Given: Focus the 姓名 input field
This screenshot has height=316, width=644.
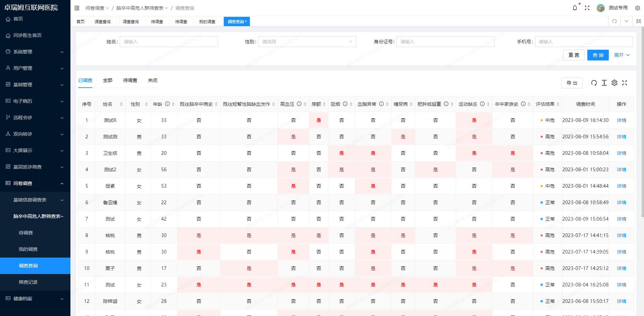Looking at the screenshot, I should (169, 42).
